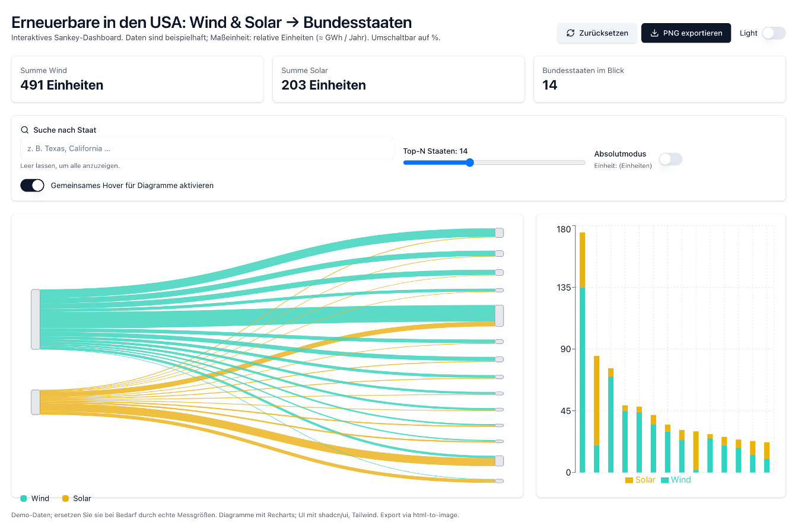Click the second bar in the bar chart
Image resolution: width=795 pixels, height=532 pixels.
pyautogui.click(x=596, y=415)
